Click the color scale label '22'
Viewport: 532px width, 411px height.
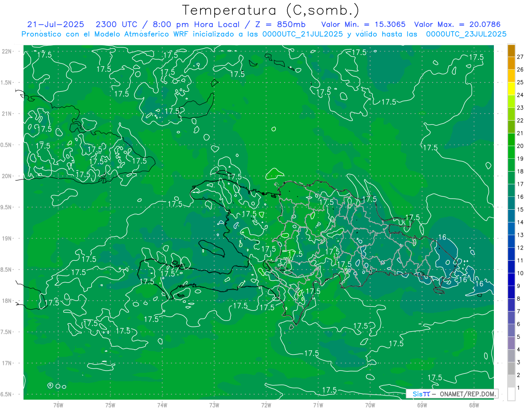coord(520,121)
